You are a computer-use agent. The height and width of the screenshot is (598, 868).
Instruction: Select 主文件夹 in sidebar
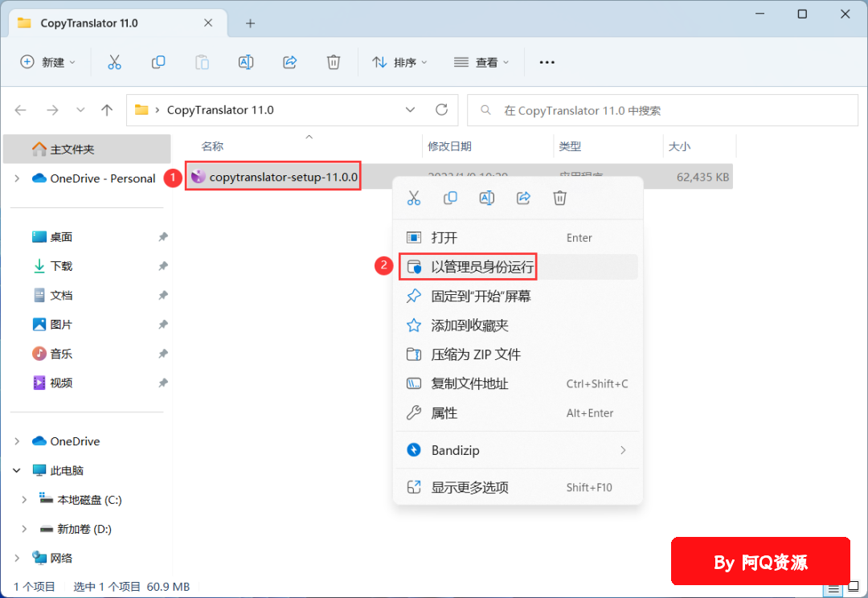click(x=87, y=149)
